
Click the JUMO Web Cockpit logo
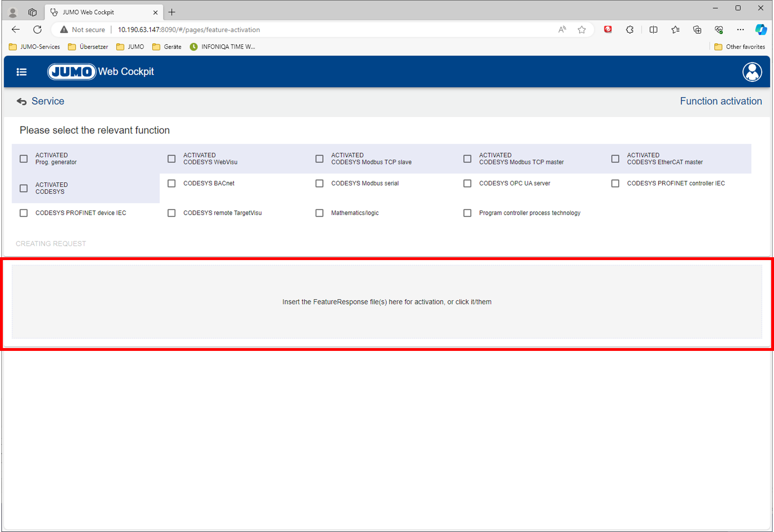(x=101, y=72)
